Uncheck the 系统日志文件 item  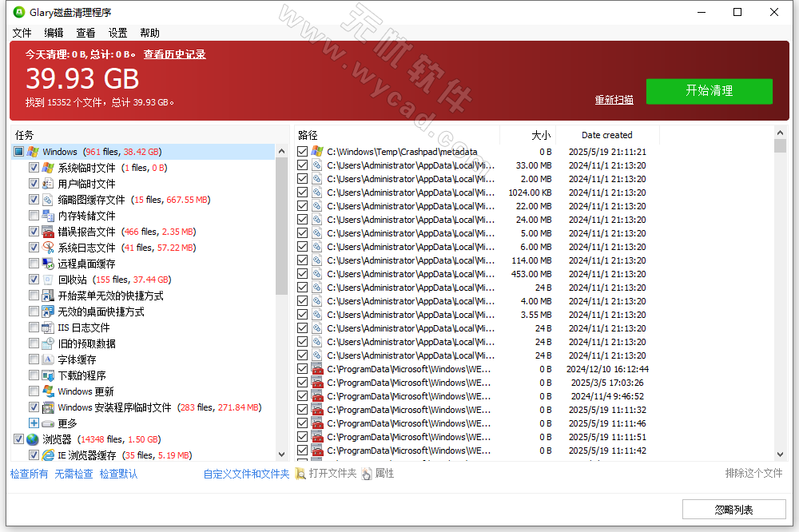tap(32, 248)
